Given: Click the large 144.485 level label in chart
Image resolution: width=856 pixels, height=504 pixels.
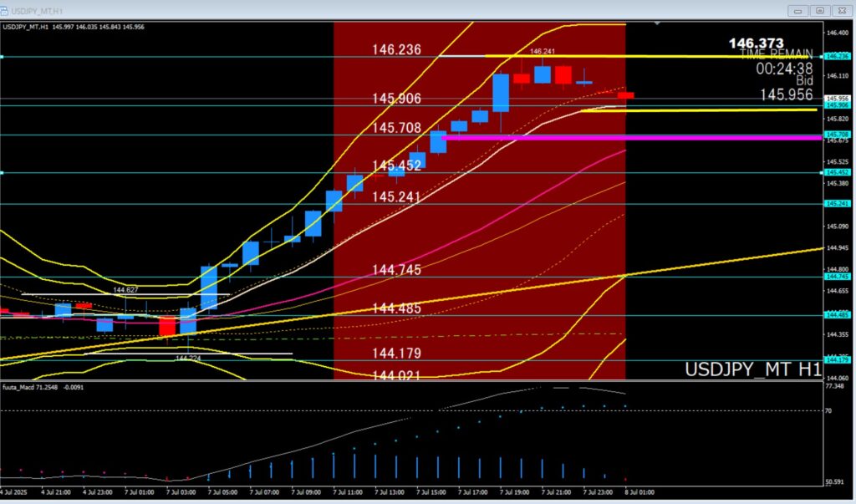Looking at the screenshot, I should click(397, 308).
